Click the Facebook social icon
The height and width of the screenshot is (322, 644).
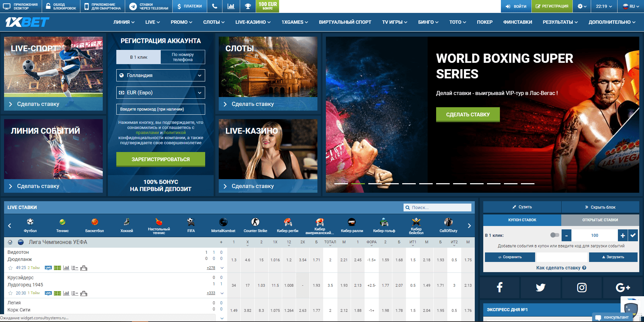point(499,287)
